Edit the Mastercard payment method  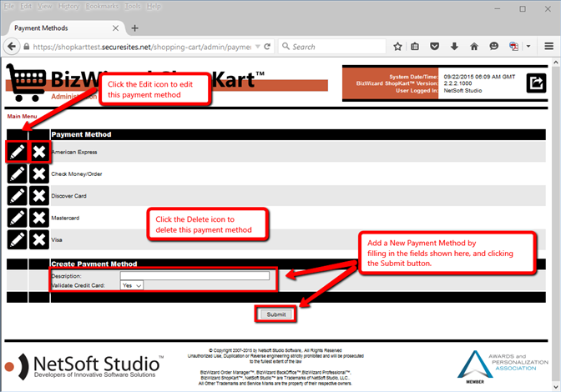[18, 218]
